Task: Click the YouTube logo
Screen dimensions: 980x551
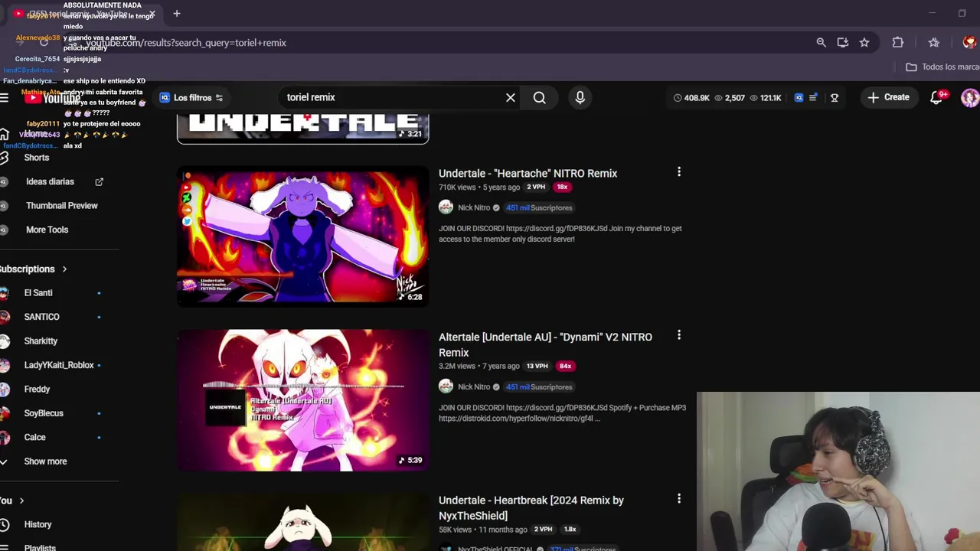Action: 52,98
